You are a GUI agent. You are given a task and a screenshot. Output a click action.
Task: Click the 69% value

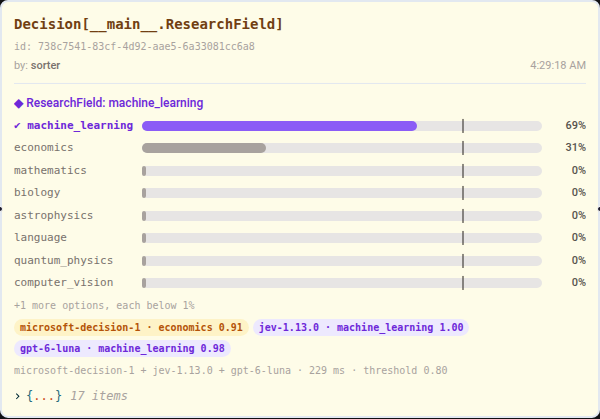pos(576,126)
